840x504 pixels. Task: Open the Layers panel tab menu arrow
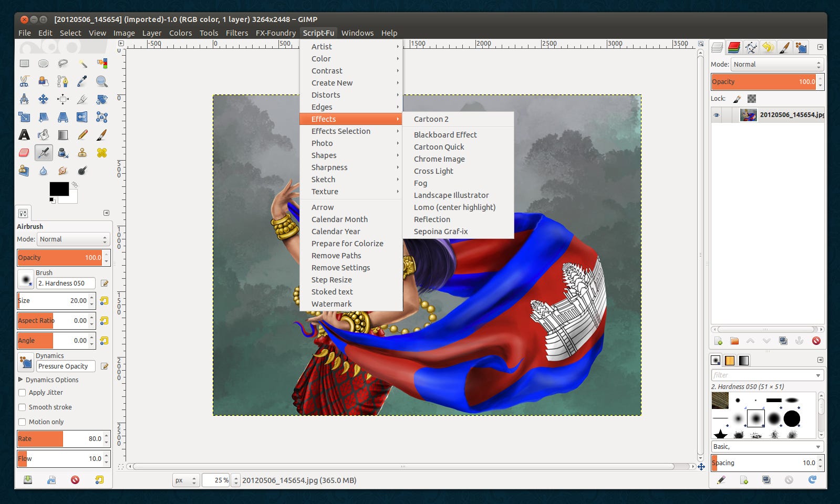pos(820,47)
